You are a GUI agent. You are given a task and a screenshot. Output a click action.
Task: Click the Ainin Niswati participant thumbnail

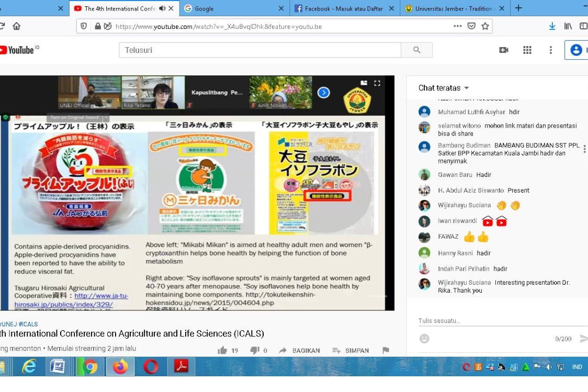[x=280, y=92]
